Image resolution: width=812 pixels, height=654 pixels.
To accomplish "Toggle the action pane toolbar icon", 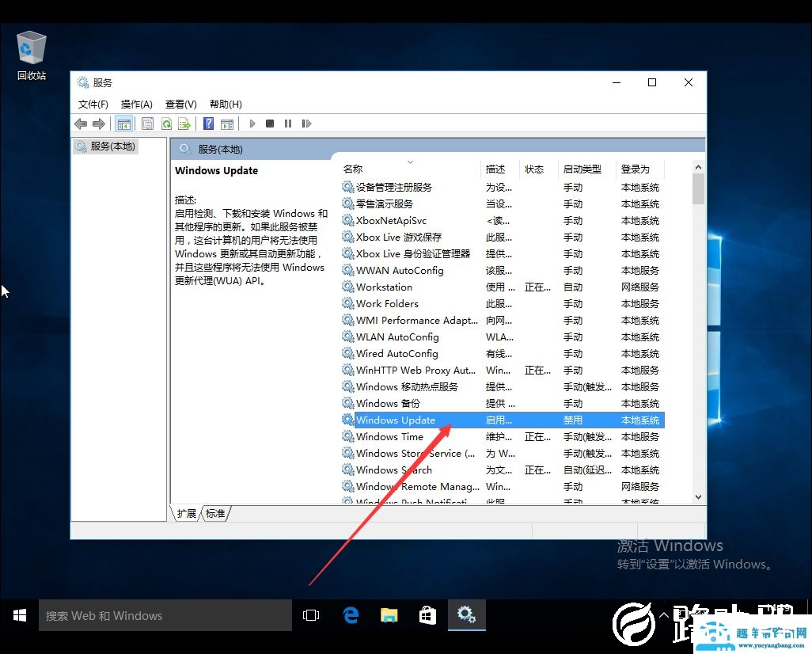I will 227,124.
